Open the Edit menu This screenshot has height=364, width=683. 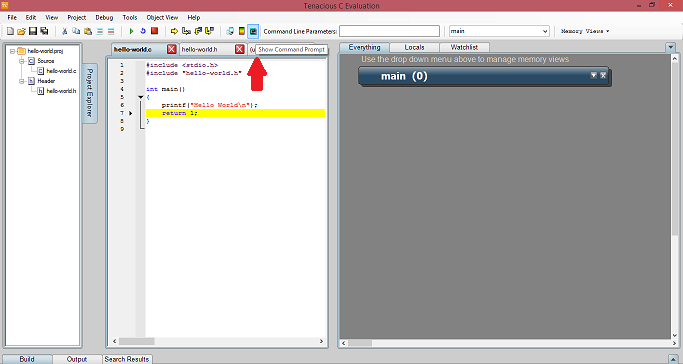pos(30,17)
